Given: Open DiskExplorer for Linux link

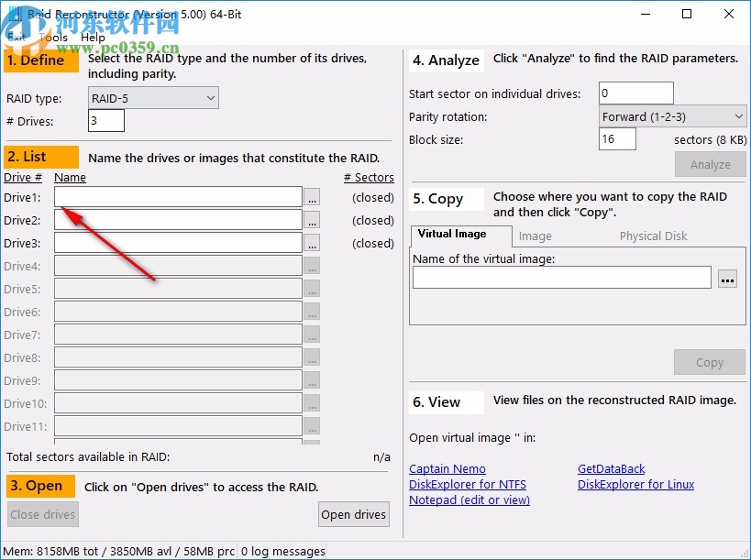Looking at the screenshot, I should (x=635, y=484).
